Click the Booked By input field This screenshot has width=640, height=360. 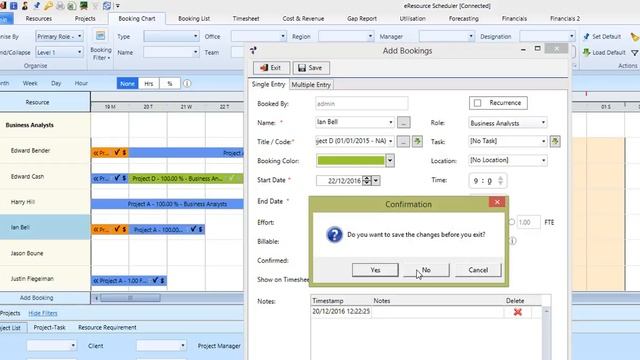(x=362, y=103)
